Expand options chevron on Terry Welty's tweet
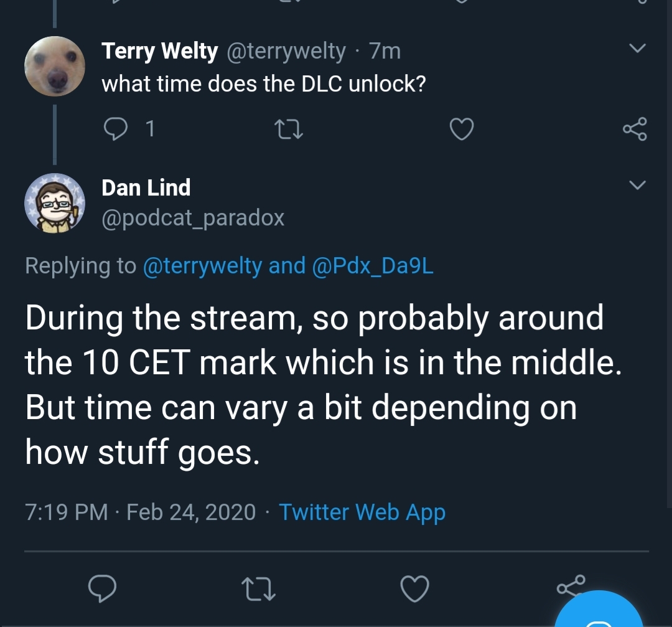The width and height of the screenshot is (672, 627). click(638, 48)
